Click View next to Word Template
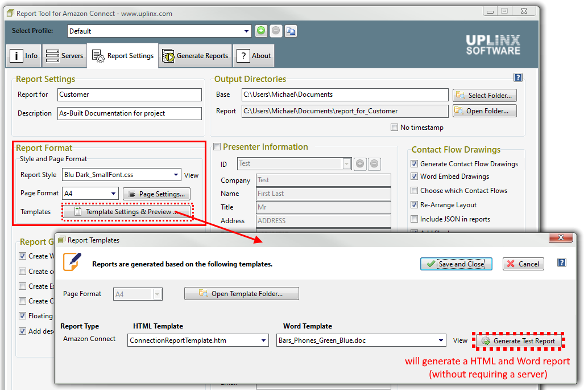The image size is (588, 390). click(460, 340)
